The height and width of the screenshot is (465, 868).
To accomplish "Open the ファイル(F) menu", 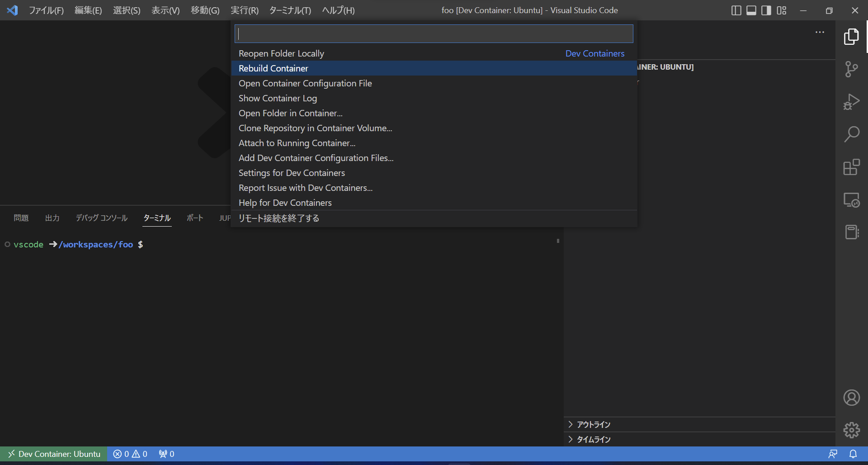I will [x=46, y=10].
